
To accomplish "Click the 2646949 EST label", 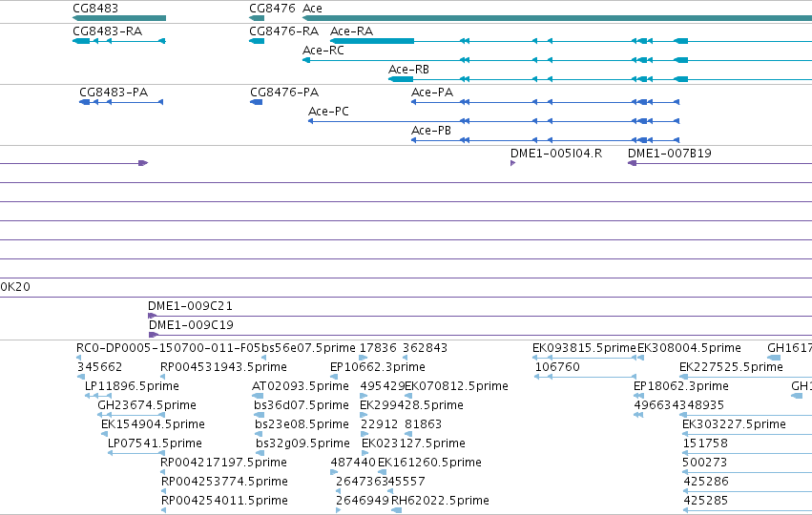I will point(363,501).
